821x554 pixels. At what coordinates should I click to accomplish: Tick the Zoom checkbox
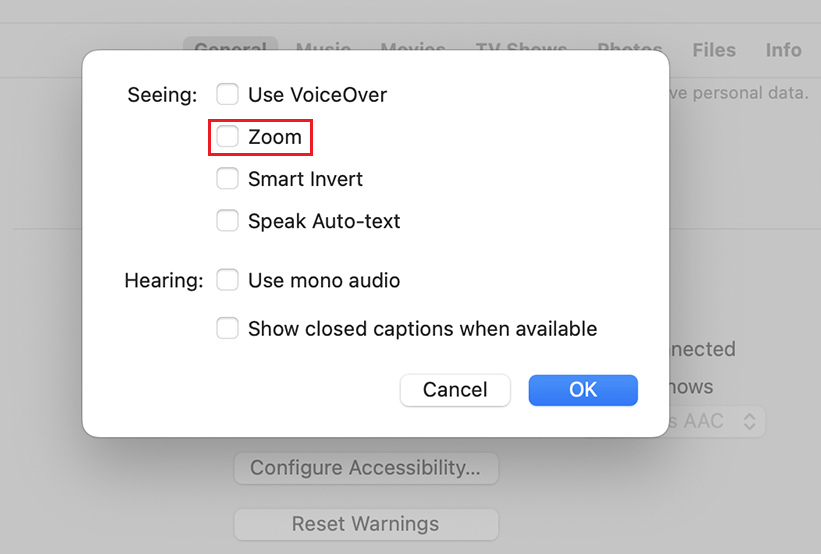pyautogui.click(x=228, y=137)
